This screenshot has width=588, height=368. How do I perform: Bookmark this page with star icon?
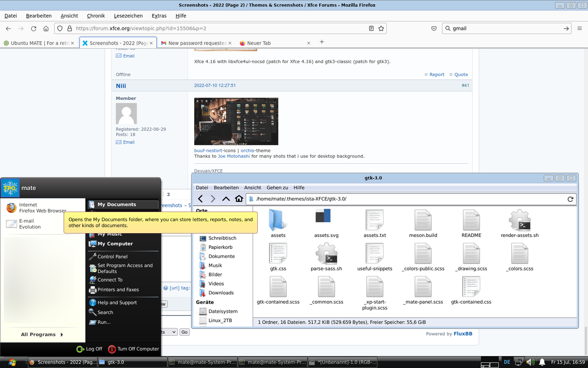381,29
